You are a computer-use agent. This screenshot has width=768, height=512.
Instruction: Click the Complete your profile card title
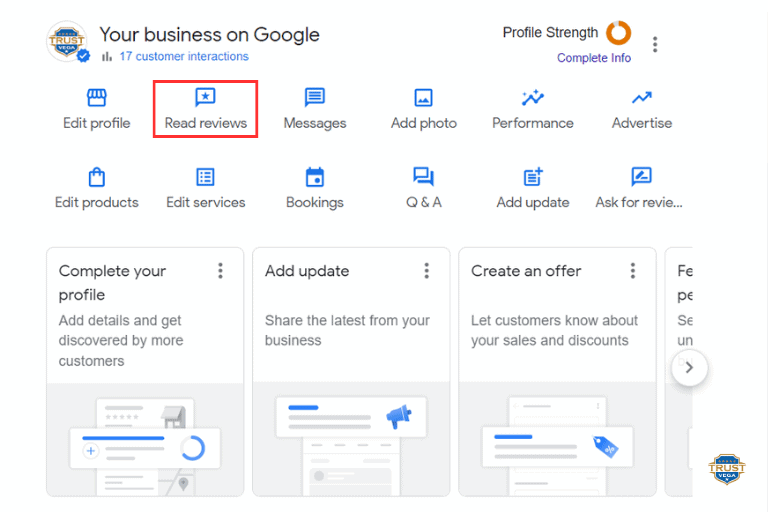point(112,283)
